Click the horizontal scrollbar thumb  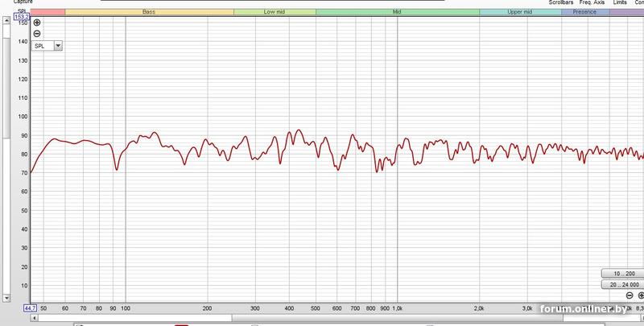pos(398,318)
